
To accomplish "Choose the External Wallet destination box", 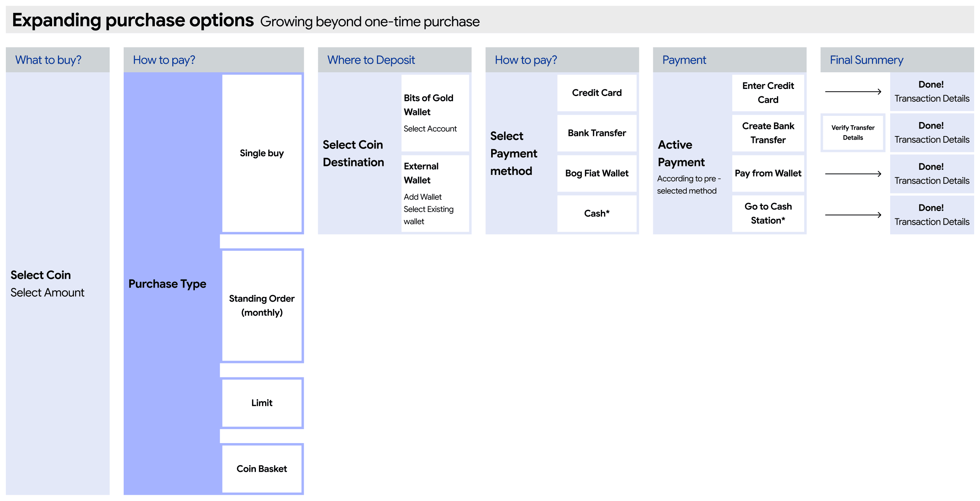I will point(435,194).
